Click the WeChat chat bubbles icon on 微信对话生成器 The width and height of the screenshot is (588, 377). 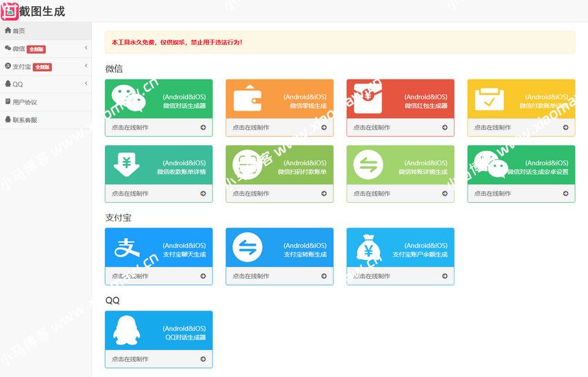coord(129,98)
